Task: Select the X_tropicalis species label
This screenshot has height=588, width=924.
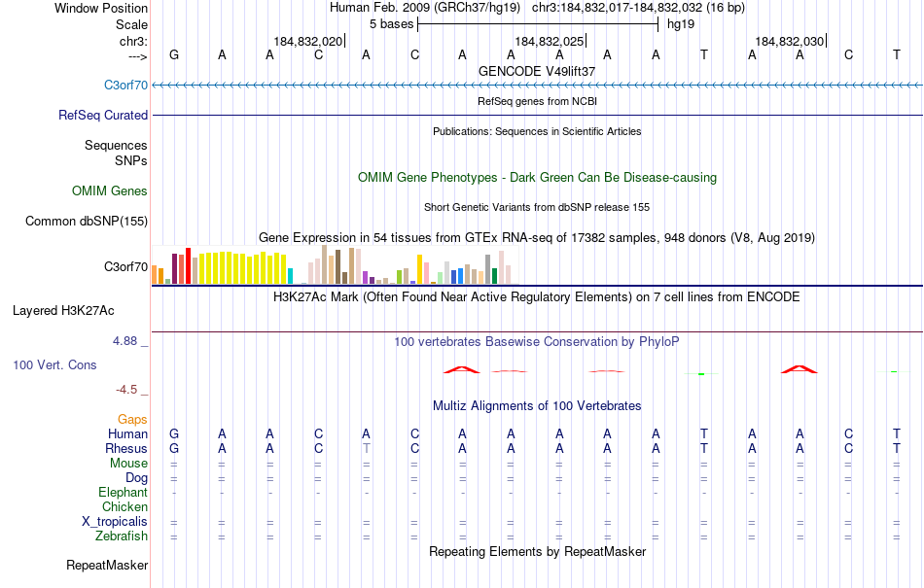Action: point(115,522)
